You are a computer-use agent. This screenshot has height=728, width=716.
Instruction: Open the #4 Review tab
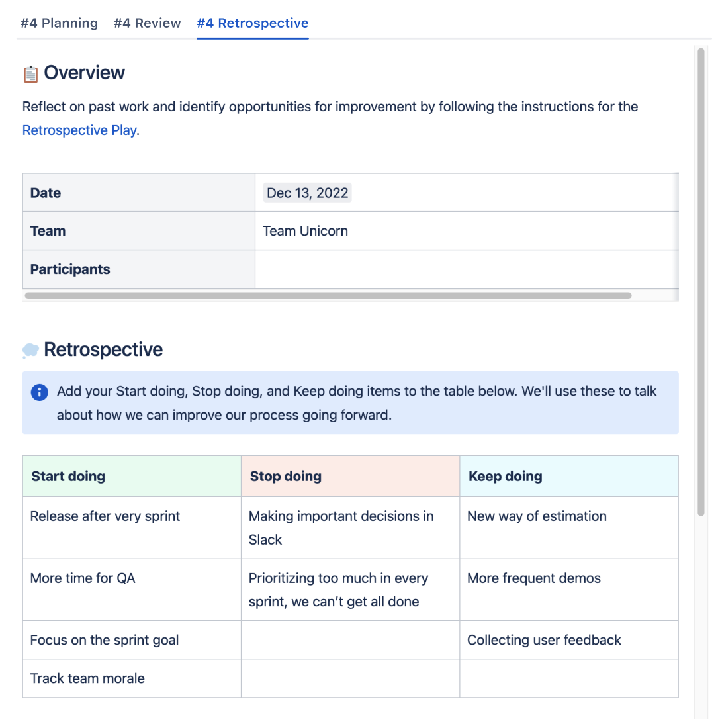click(147, 23)
